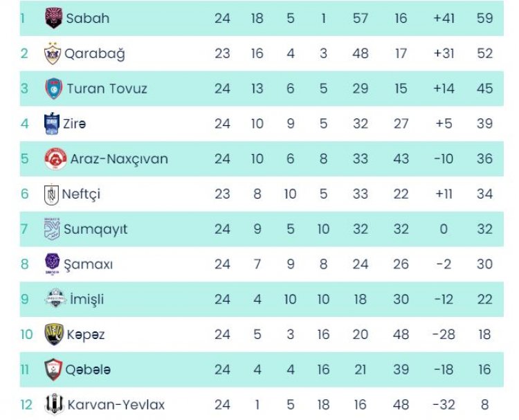The image size is (519, 420).
Task: Click Kəpəz's -28 goal difference
Action: point(443,335)
